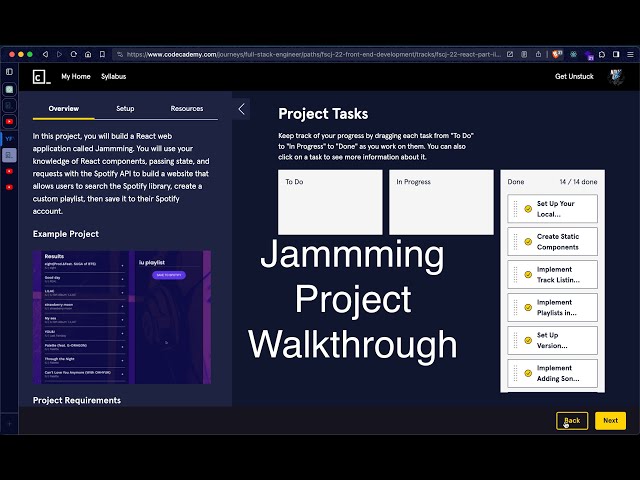Switch to the YF vertical tab
Screen dimensions: 640x480
[9, 139]
